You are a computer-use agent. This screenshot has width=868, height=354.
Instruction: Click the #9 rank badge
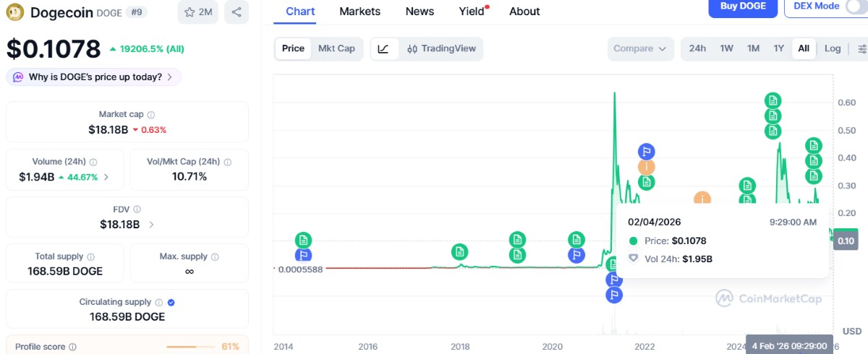(135, 12)
